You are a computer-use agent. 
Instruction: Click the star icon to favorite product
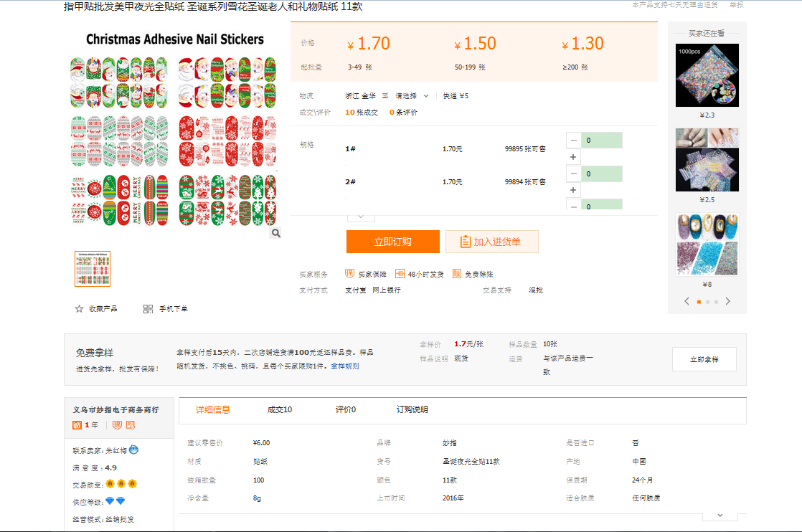[x=80, y=309]
